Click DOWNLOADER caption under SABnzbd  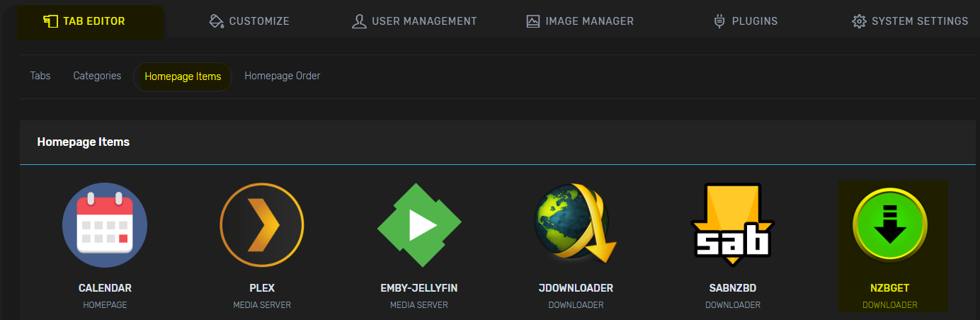[733, 305]
